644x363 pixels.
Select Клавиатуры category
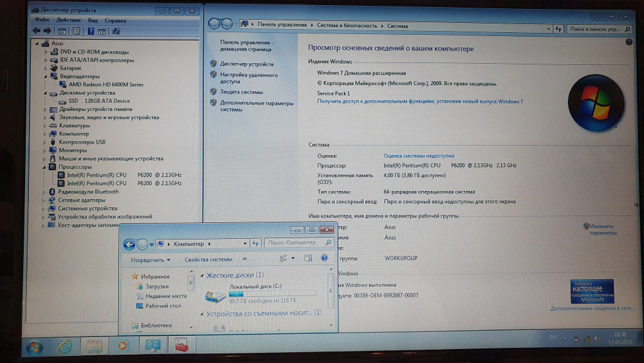click(74, 125)
